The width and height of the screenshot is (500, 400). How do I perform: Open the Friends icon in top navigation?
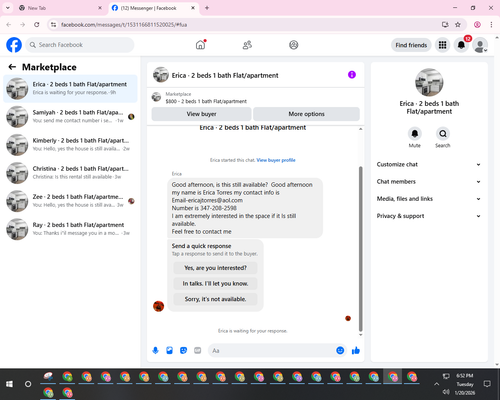[x=247, y=45]
